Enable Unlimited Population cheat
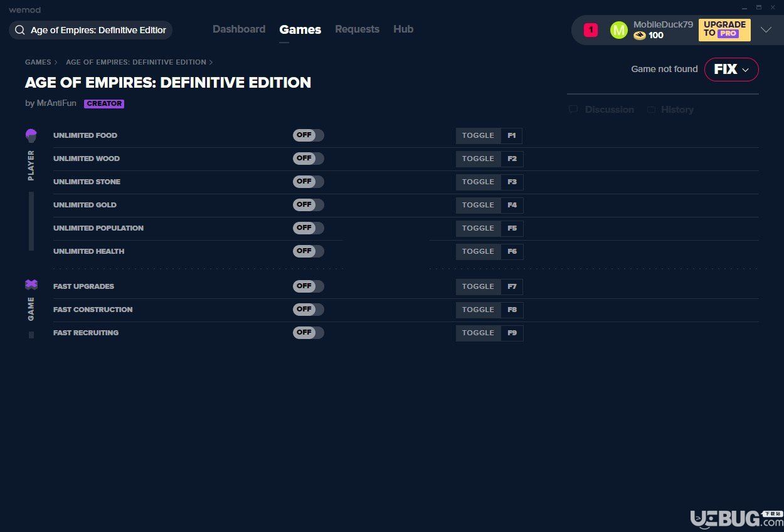Viewport: 784px width, 532px height. pos(309,228)
